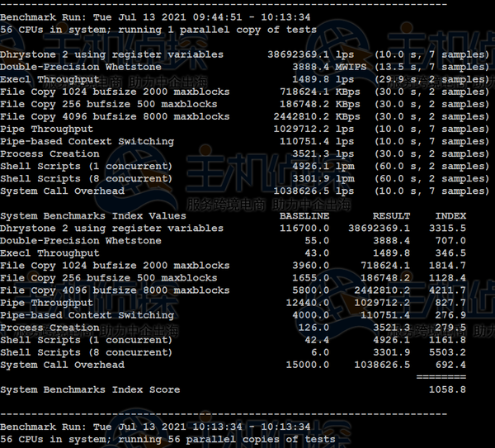495x448 pixels.
Task: Click the baseline value 1655.0
Action: [x=311, y=278]
